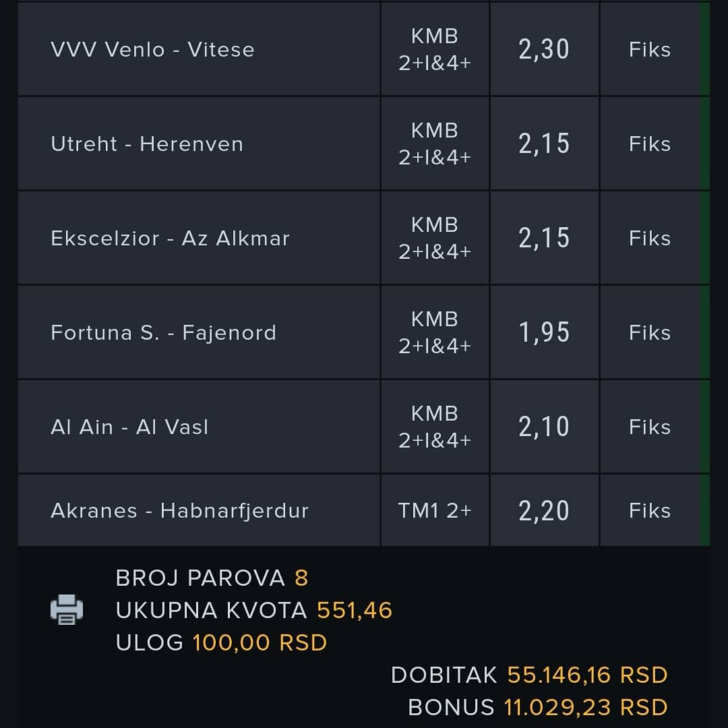
Task: Open the Al Ain - Al Vasl match
Action: (129, 427)
